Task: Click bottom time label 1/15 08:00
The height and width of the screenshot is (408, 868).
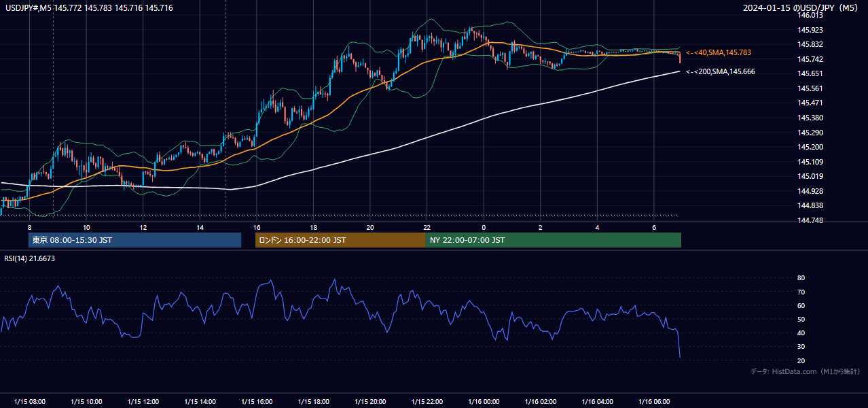Action: pyautogui.click(x=29, y=402)
